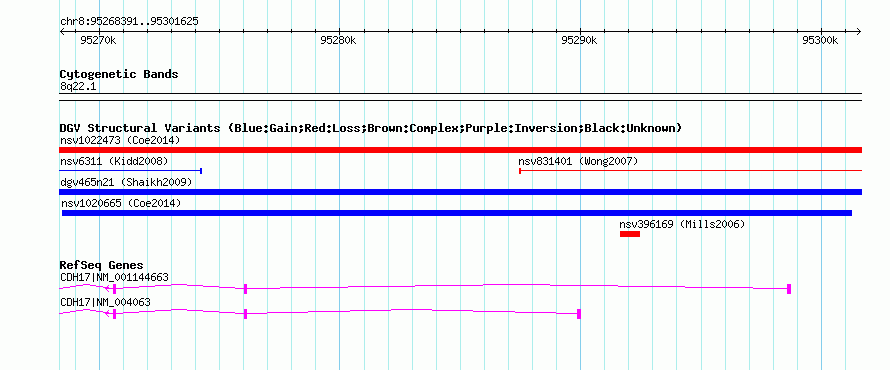Click the right arrowhead of the ruler
The height and width of the screenshot is (370, 890).
coord(859,31)
